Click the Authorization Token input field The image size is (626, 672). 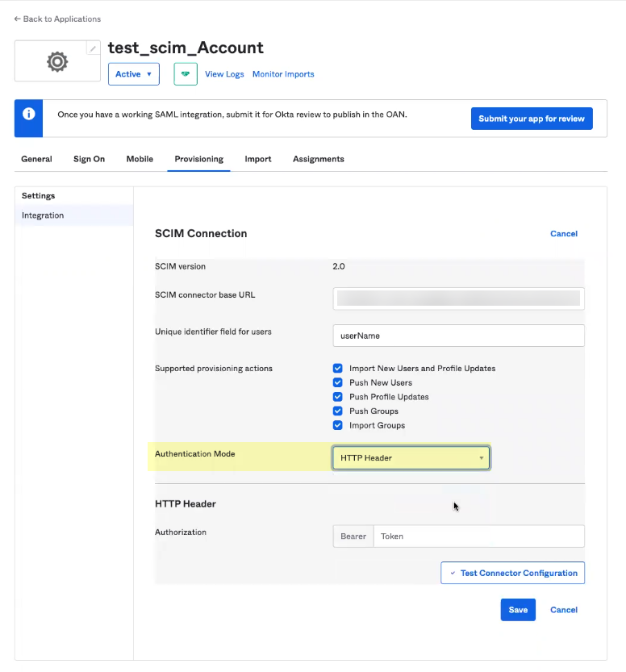478,536
